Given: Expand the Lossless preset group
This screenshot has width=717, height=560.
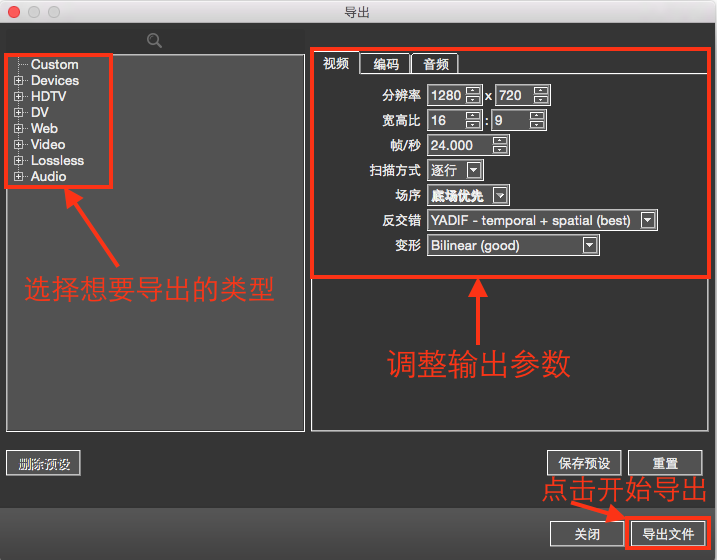Looking at the screenshot, I should 18,160.
